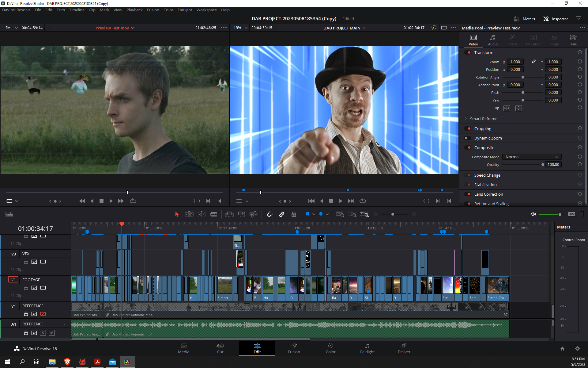Click the Replace Clip icon

pyautogui.click(x=254, y=214)
